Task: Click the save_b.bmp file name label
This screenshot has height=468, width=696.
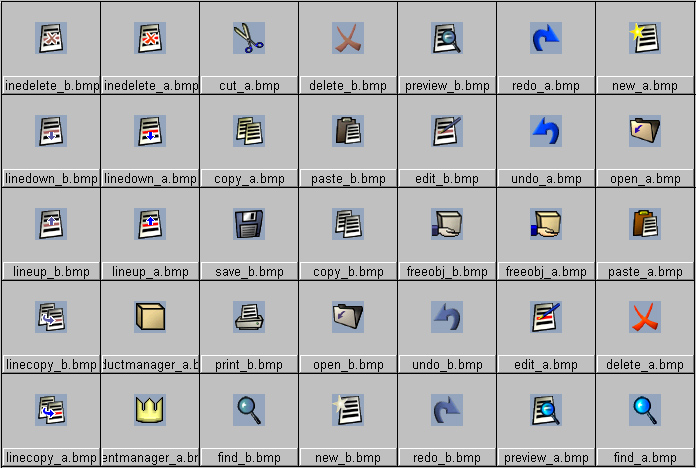Action: click(x=249, y=271)
